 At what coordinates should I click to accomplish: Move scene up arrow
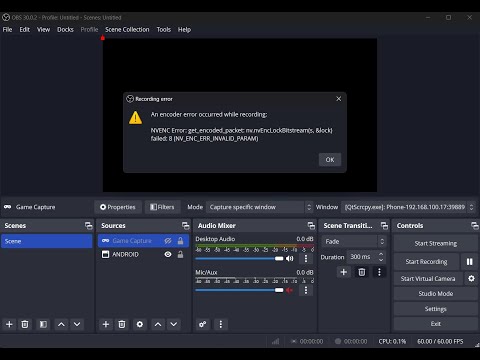[61, 324]
